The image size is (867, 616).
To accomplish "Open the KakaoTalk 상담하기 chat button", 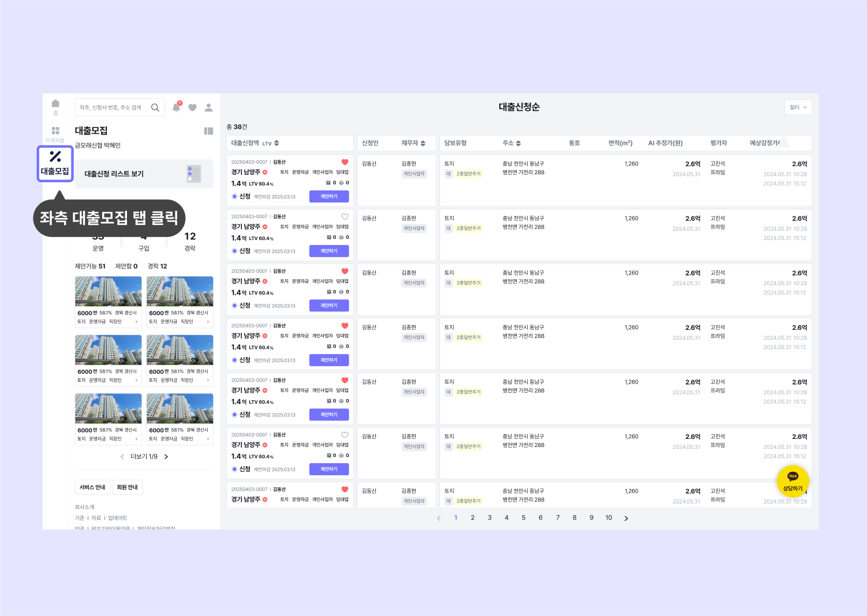I will (793, 482).
